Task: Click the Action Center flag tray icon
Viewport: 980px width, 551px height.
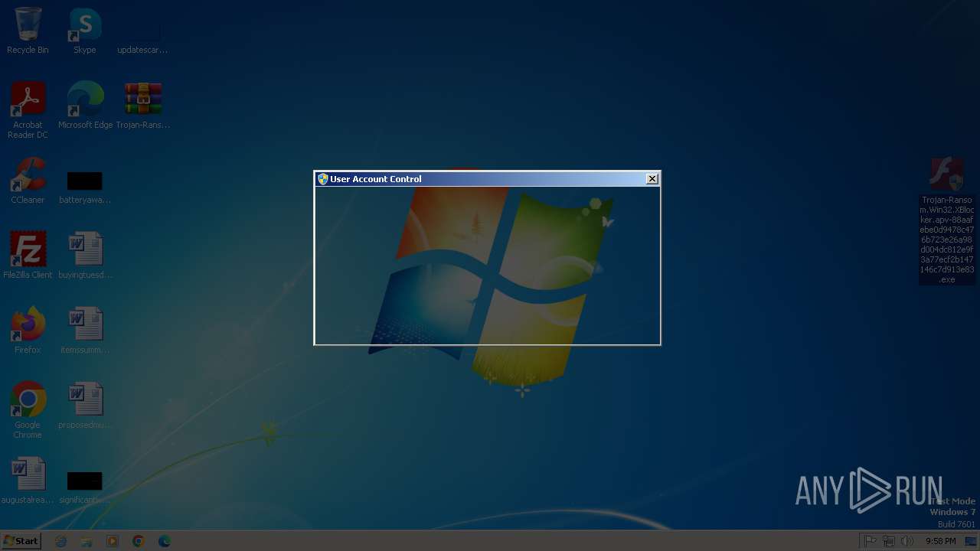Action: [x=871, y=541]
